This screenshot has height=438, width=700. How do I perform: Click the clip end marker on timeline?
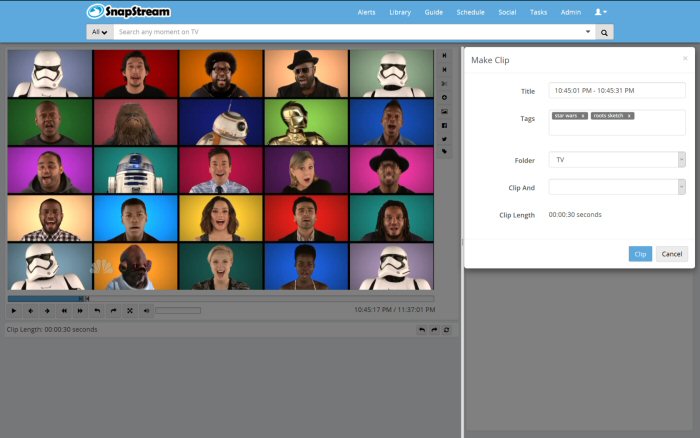(x=88, y=299)
